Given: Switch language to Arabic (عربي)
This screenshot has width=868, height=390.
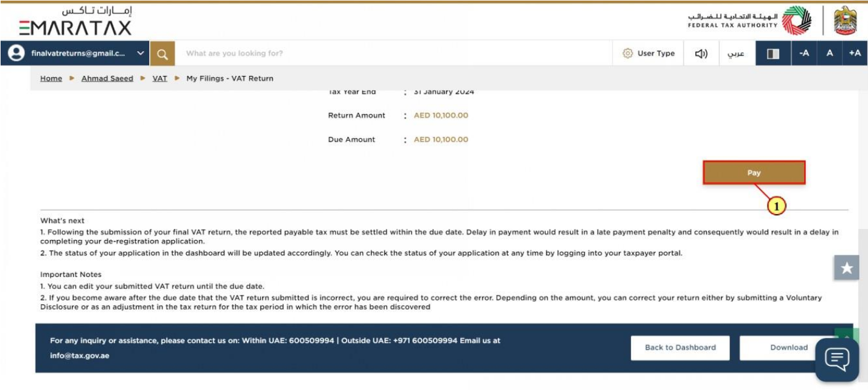Looking at the screenshot, I should tap(736, 54).
